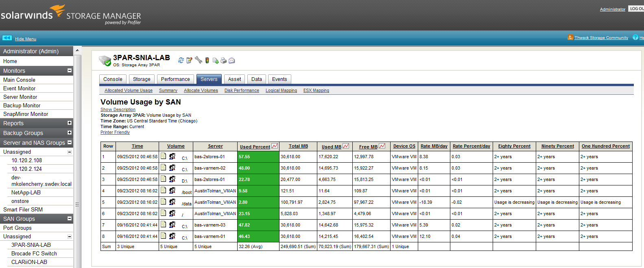The width and height of the screenshot is (644, 268).
Task: Open the Disk Performance sub-link
Action: [x=242, y=90]
